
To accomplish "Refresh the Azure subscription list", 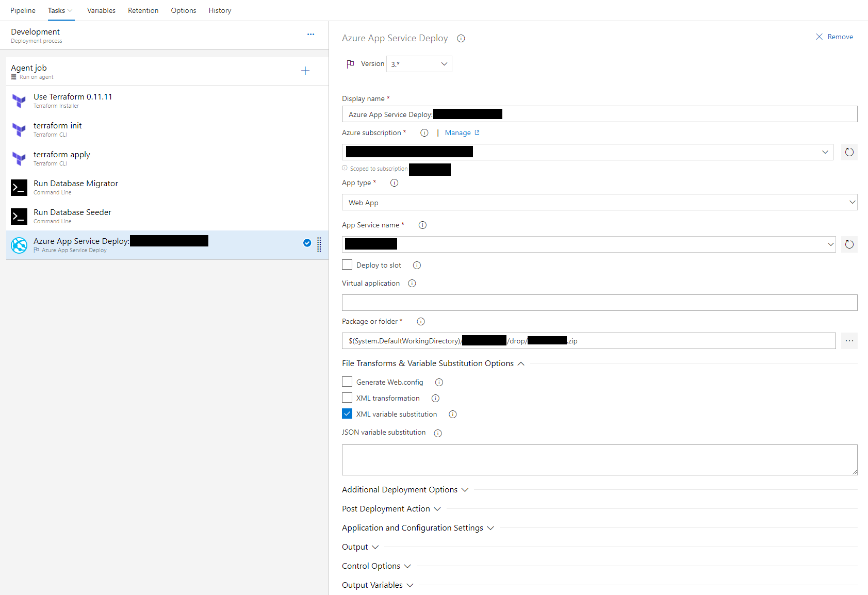I will pos(849,152).
